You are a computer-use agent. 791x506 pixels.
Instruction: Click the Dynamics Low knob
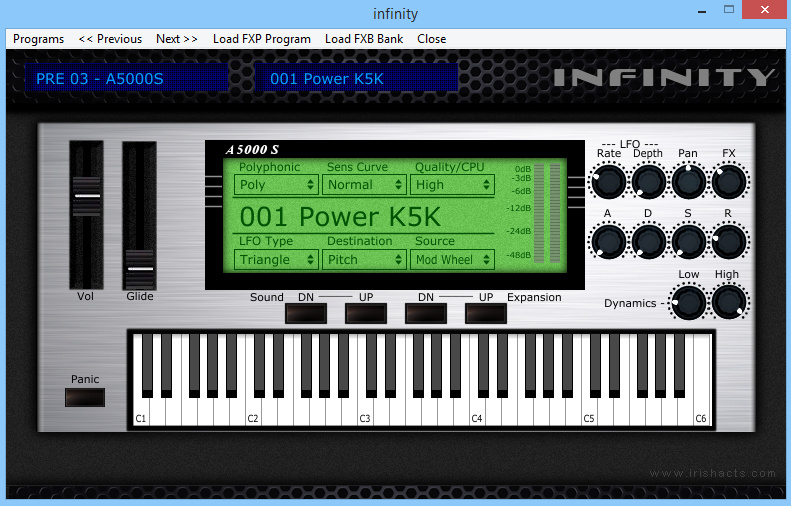pyautogui.click(x=689, y=302)
